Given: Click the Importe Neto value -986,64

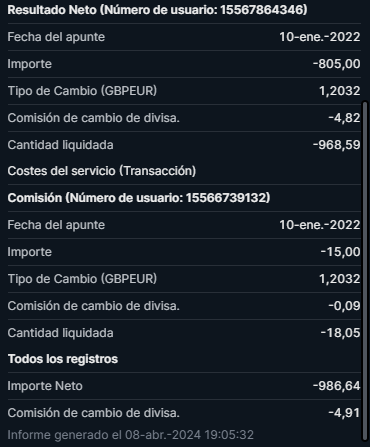Looking at the screenshot, I should pyautogui.click(x=337, y=386).
